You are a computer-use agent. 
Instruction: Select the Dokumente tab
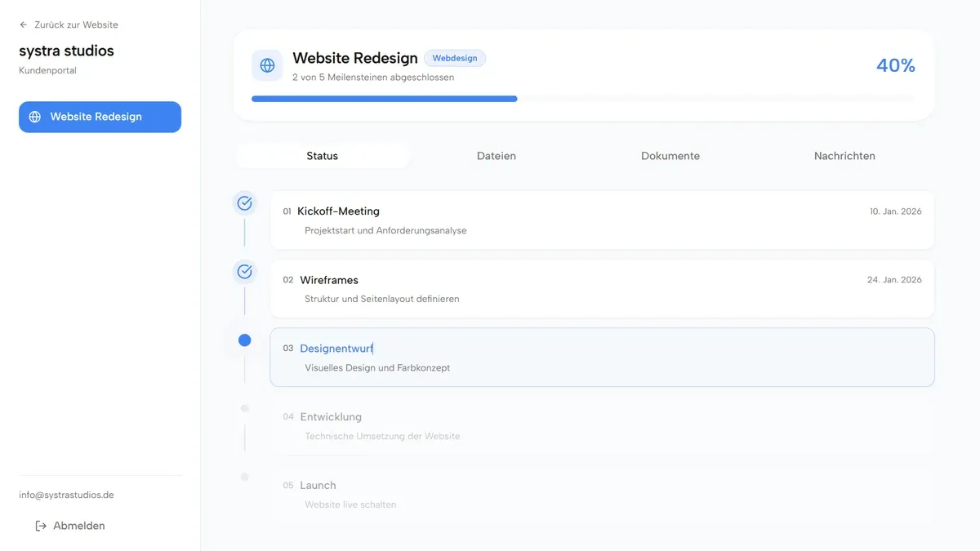point(670,155)
